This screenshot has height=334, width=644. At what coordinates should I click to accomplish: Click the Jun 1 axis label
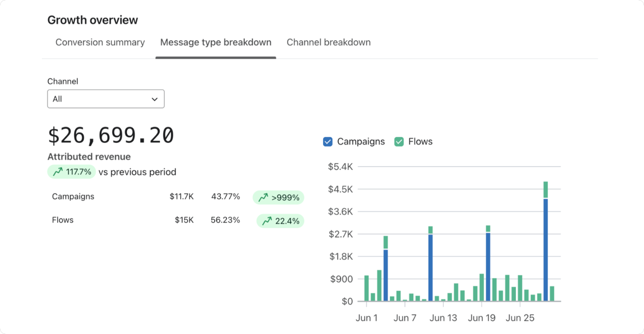click(x=367, y=318)
